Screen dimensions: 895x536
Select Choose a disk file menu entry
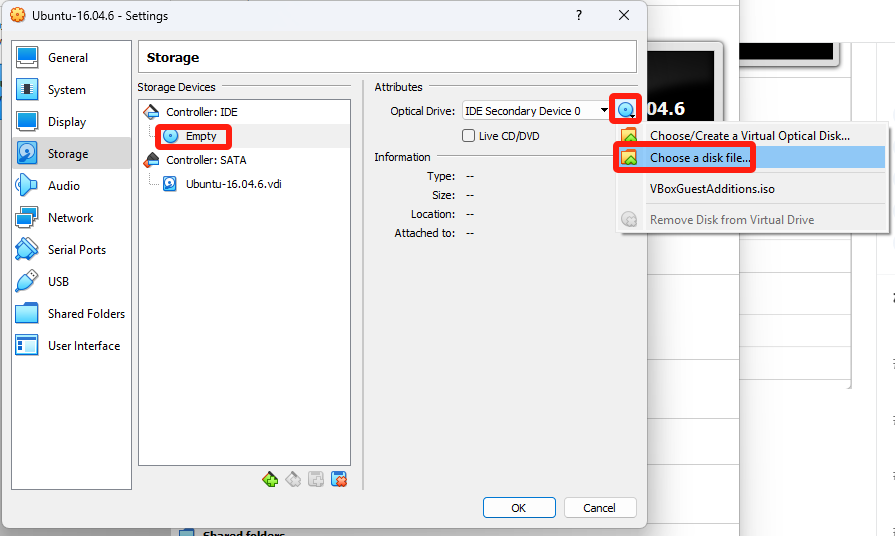pos(752,158)
